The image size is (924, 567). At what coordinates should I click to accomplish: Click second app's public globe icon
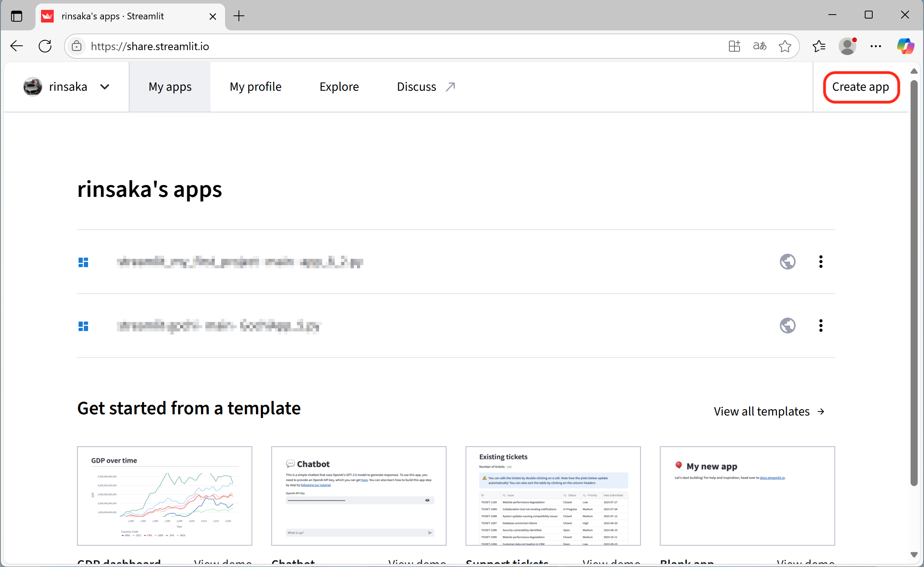(x=787, y=326)
